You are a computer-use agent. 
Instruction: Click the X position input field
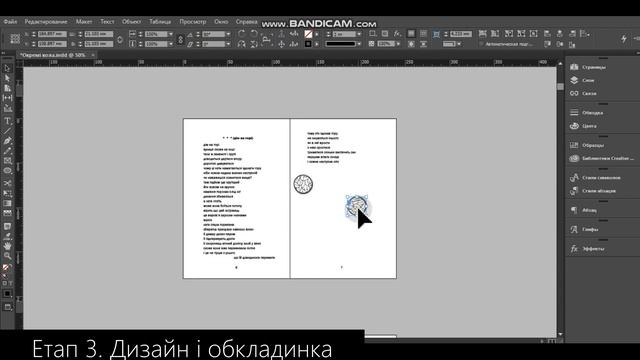click(52, 34)
